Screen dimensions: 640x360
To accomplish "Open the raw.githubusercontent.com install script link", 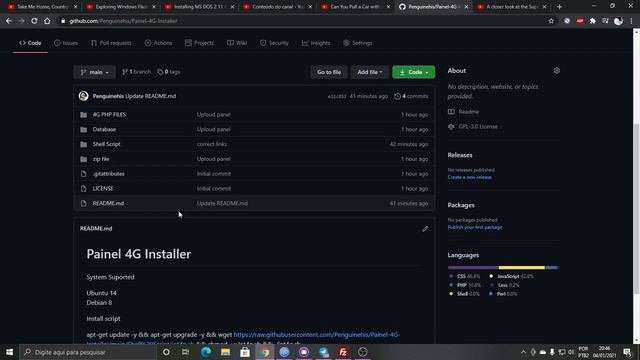I will [316, 335].
